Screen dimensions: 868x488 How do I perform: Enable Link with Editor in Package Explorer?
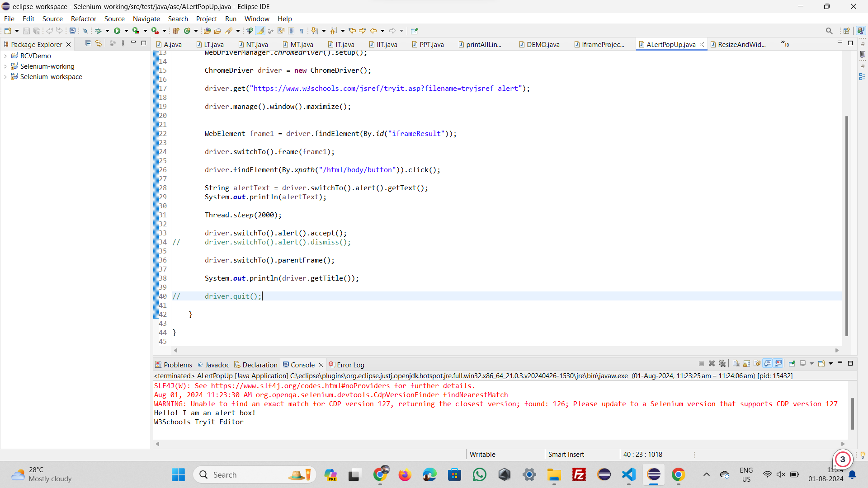[x=99, y=43]
